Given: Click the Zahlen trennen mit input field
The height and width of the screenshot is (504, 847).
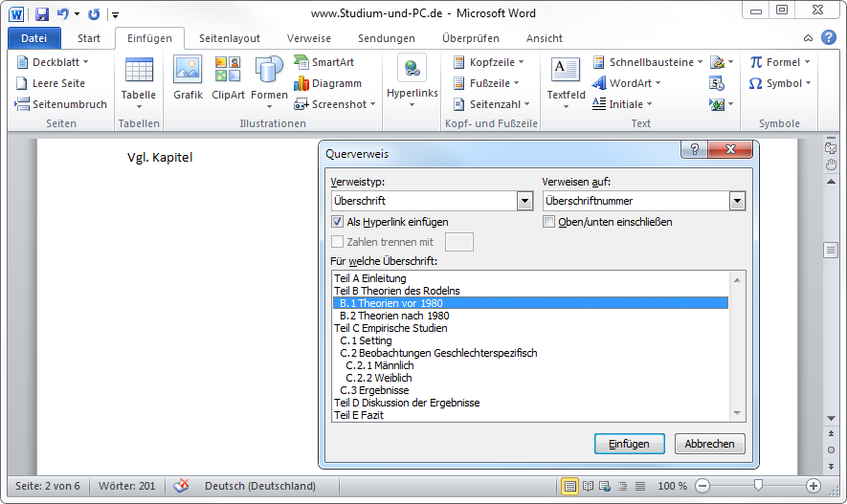Looking at the screenshot, I should pyautogui.click(x=459, y=242).
